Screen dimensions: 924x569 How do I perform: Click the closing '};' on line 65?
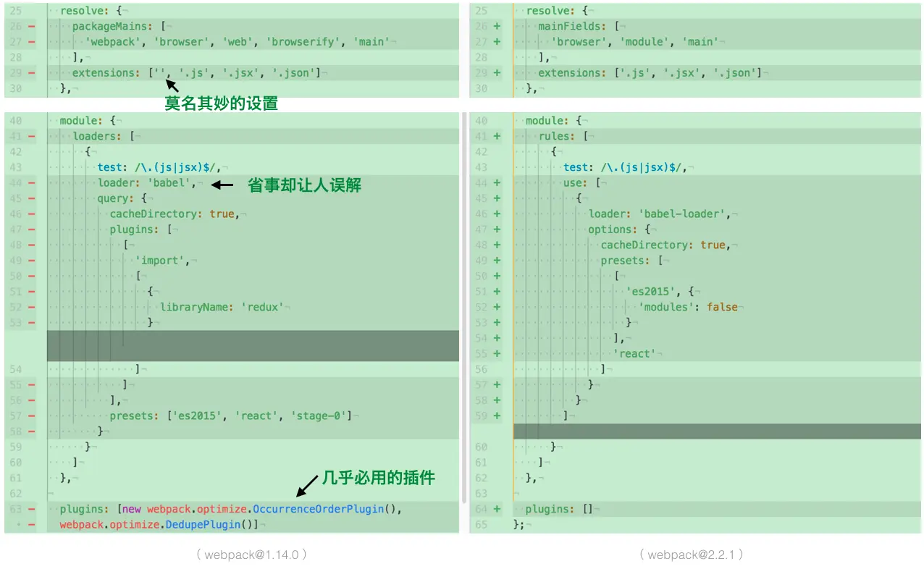click(518, 524)
